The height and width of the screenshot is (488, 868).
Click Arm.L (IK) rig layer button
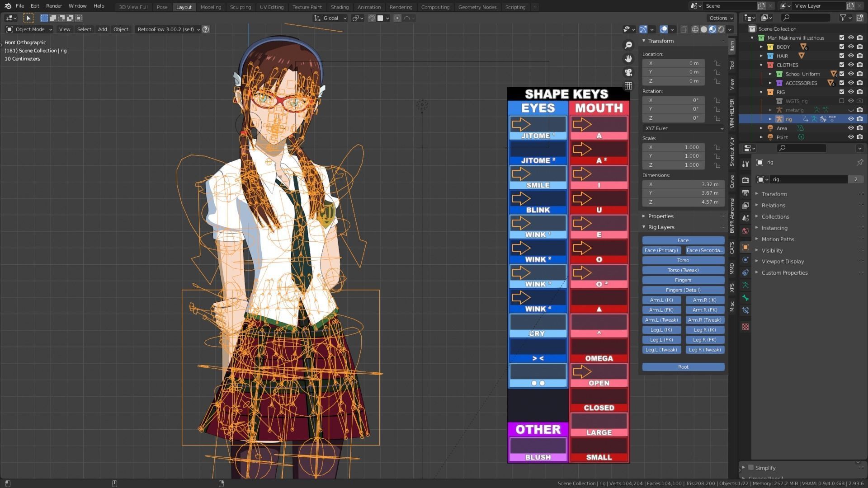pyautogui.click(x=661, y=300)
